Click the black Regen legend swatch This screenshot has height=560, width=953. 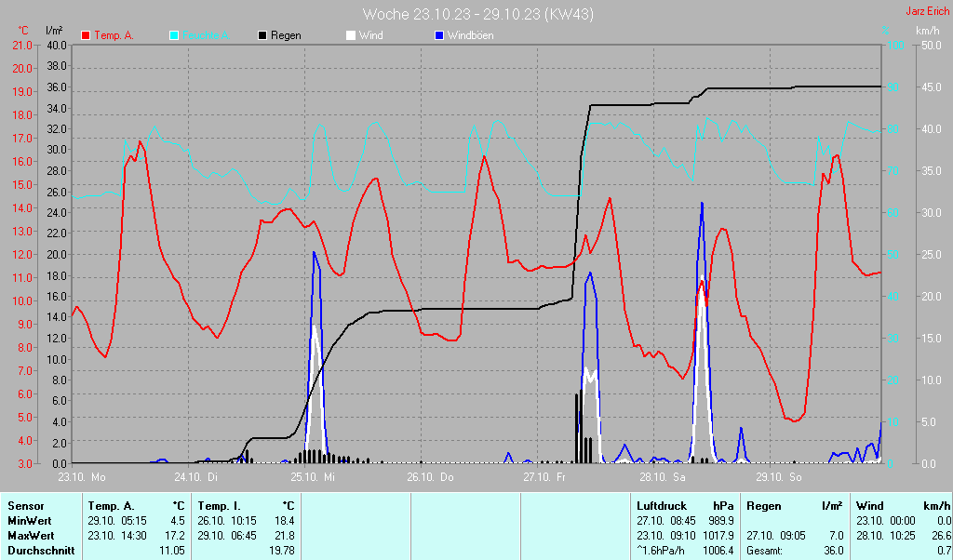tap(262, 36)
